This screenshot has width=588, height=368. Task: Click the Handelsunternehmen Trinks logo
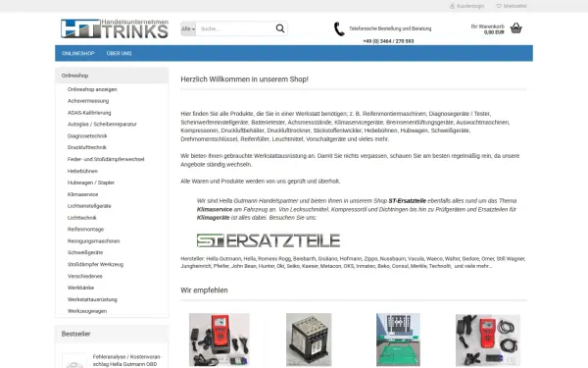115,28
